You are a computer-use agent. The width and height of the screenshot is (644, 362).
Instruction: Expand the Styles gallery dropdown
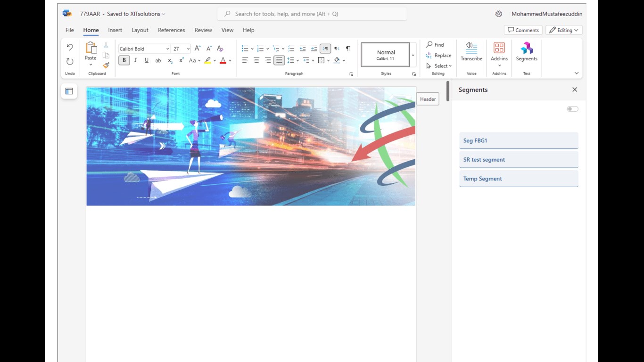(413, 55)
